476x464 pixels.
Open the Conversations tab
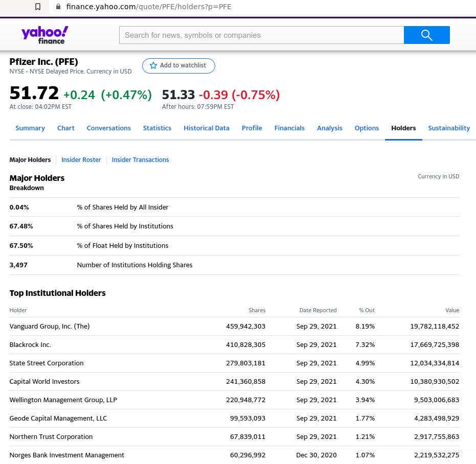pyautogui.click(x=109, y=128)
